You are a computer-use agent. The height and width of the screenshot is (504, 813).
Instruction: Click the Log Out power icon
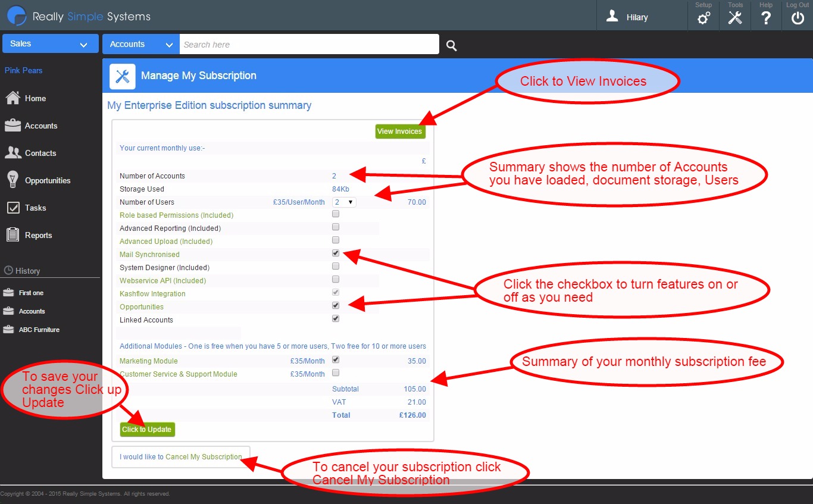[798, 18]
